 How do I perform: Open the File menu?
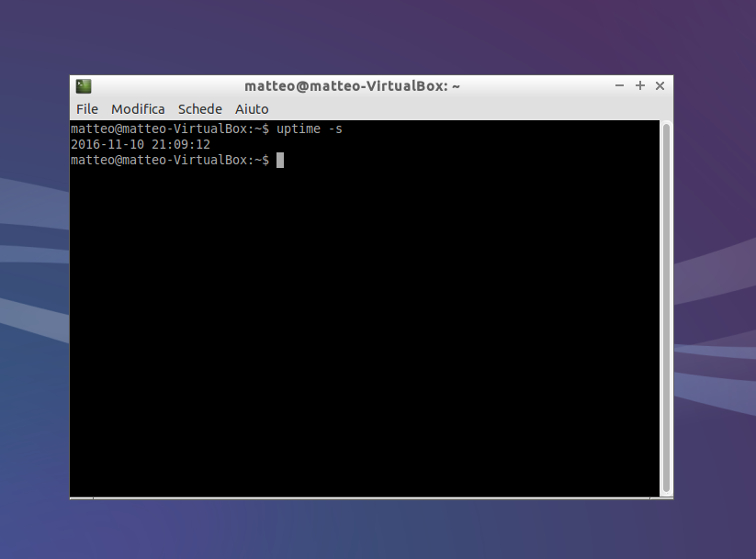pyautogui.click(x=87, y=109)
